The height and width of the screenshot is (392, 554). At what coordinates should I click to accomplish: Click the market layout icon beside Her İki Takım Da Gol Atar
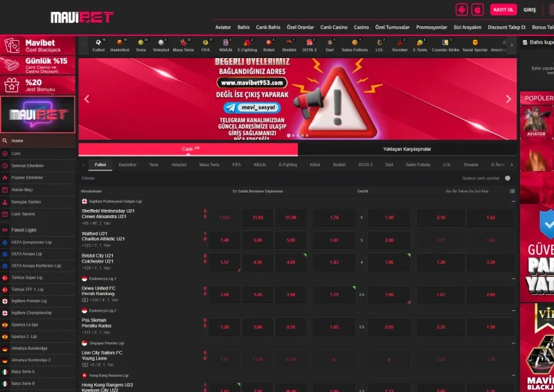pos(512,191)
